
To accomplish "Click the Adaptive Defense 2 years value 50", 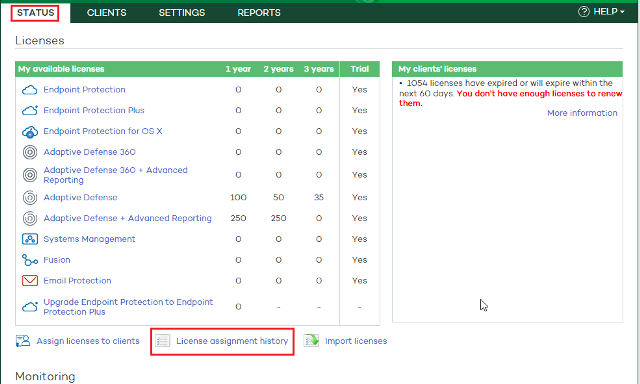I will pos(278,198).
